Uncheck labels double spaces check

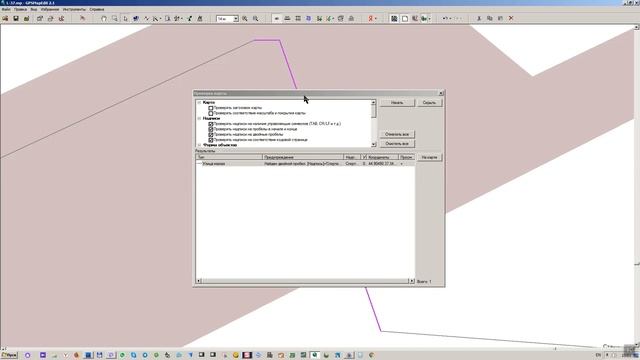coord(211,135)
